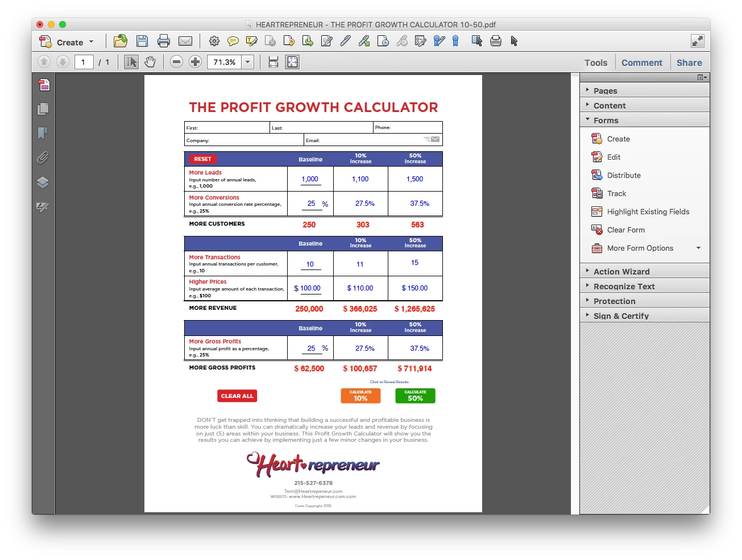Image resolution: width=742 pixels, height=560 pixels.
Task: Switch to the Tools pane
Action: coord(596,63)
